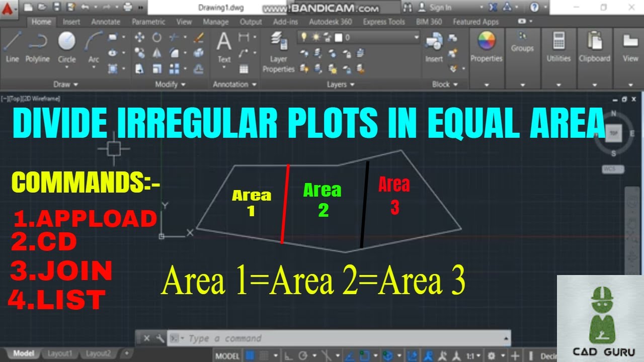Open Layer Properties manager
This screenshot has width=644, height=362.
(x=278, y=52)
